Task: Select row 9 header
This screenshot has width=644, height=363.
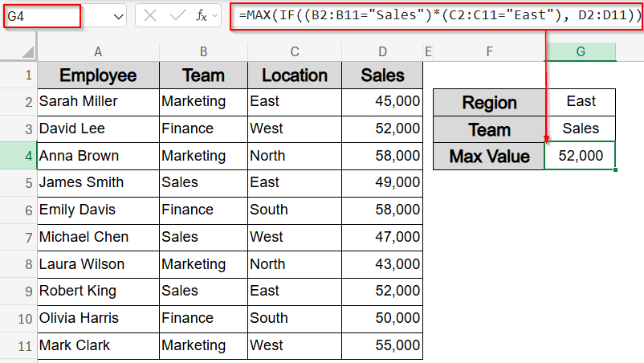Action: pyautogui.click(x=18, y=292)
